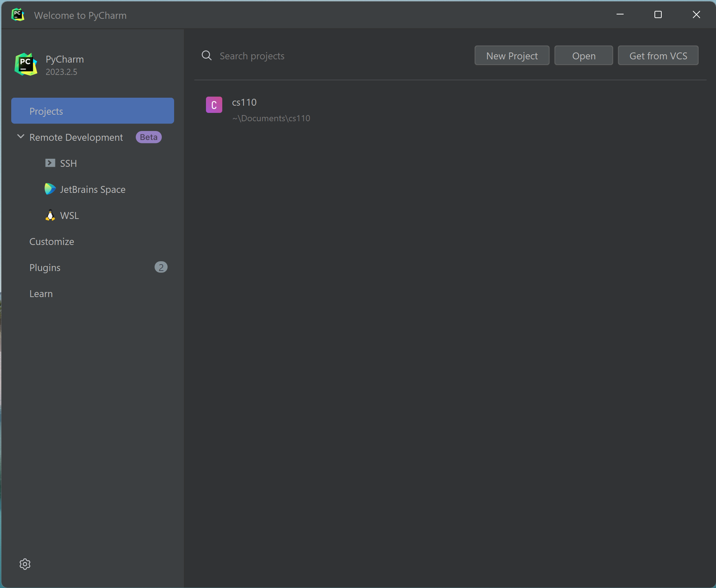The height and width of the screenshot is (588, 716).
Task: Minimize the Welcome to PyCharm window
Action: (x=620, y=14)
